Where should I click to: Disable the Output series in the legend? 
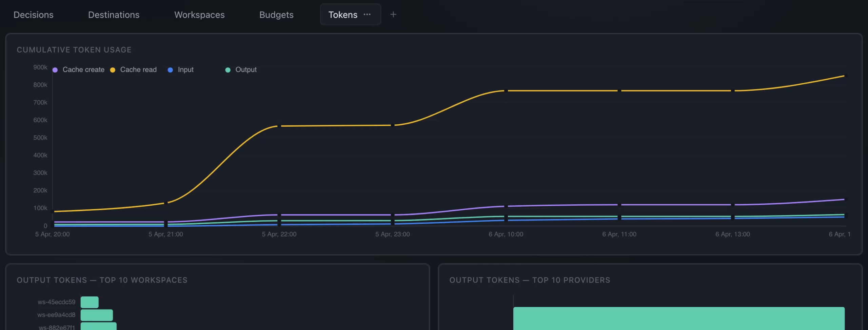(x=246, y=69)
